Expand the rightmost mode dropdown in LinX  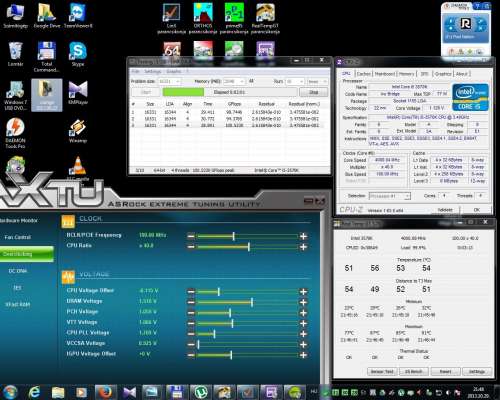pos(317,81)
